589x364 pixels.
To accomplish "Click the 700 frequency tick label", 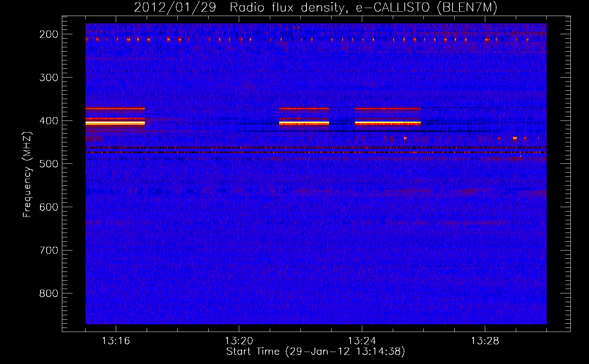I will (49, 250).
